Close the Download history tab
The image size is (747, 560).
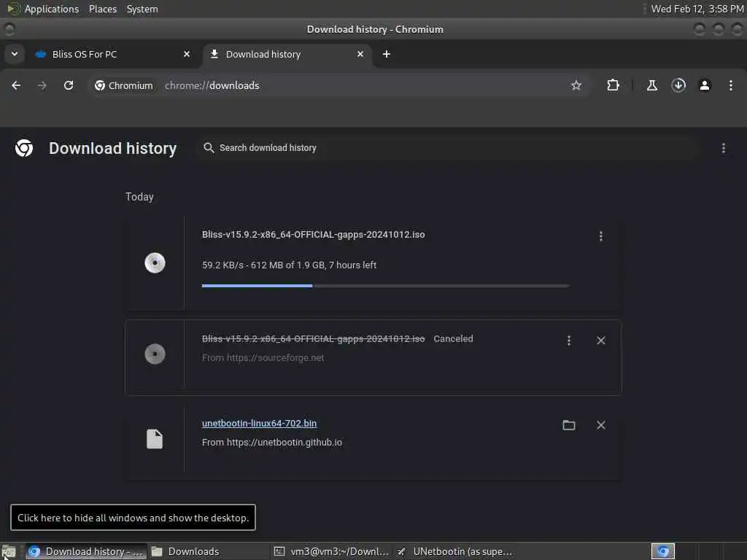[x=360, y=54]
